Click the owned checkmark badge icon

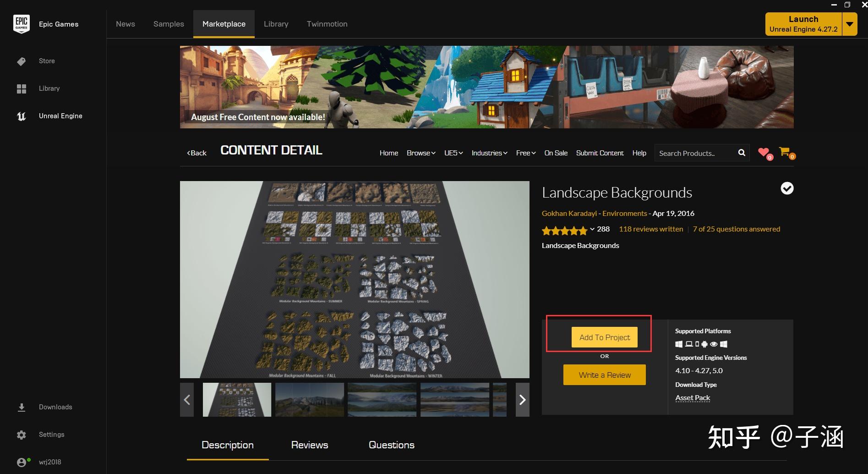pos(787,188)
